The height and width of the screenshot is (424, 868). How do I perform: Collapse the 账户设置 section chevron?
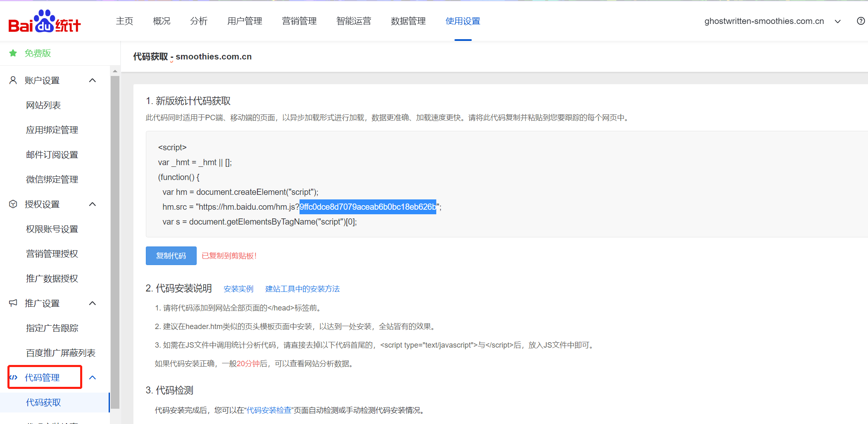93,80
